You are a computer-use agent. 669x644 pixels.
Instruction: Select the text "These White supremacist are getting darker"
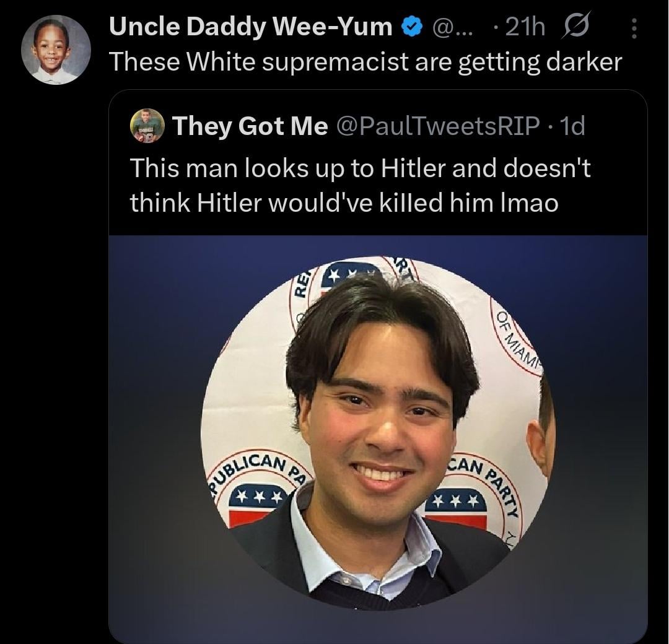[x=365, y=61]
